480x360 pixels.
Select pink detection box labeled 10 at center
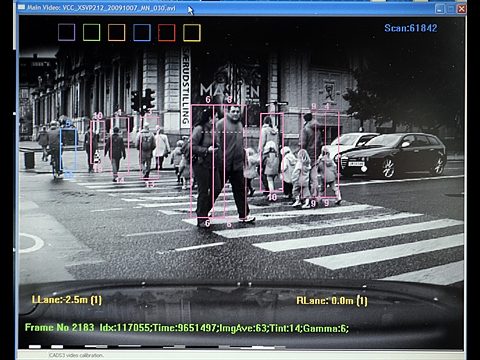(272, 152)
